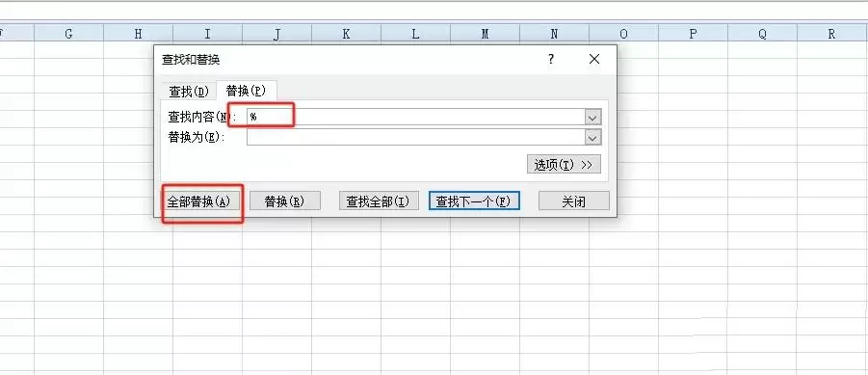
Task: Select the 替换(P) tab
Action: (x=247, y=91)
